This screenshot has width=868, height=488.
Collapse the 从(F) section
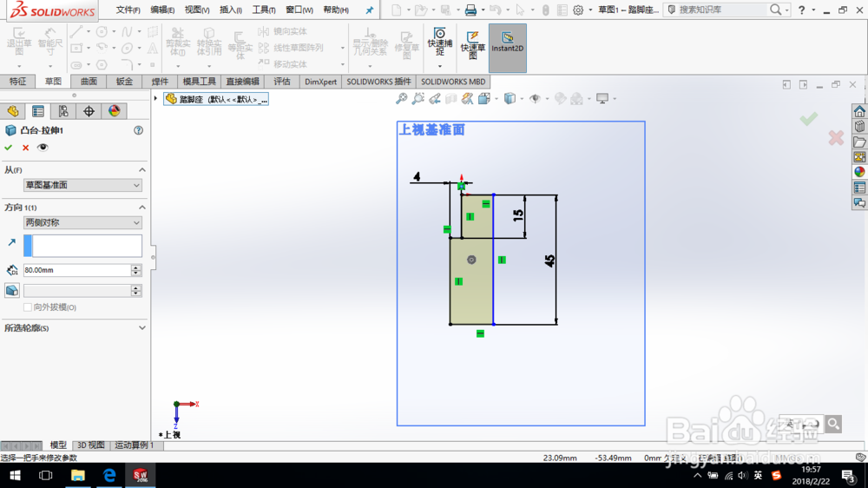tap(142, 169)
